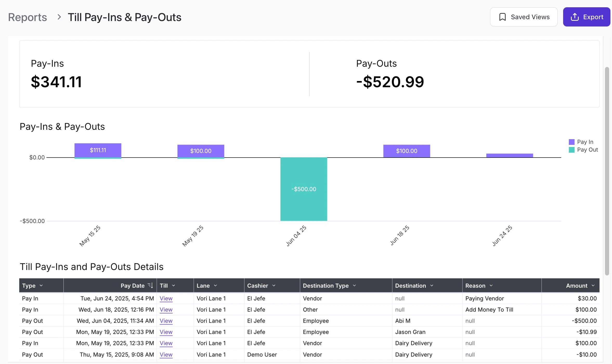
Task: Open the Cashier column dropdown
Action: point(274,286)
